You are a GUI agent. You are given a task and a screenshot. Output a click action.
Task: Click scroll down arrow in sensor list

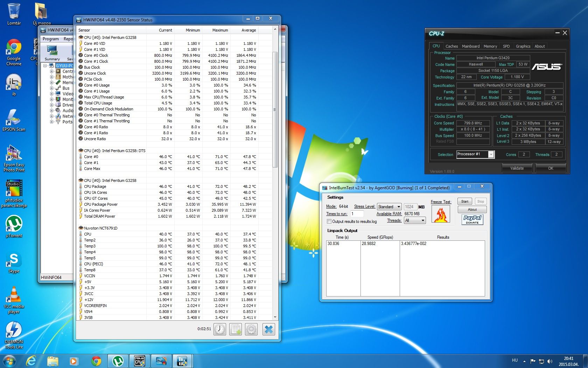[x=275, y=317]
